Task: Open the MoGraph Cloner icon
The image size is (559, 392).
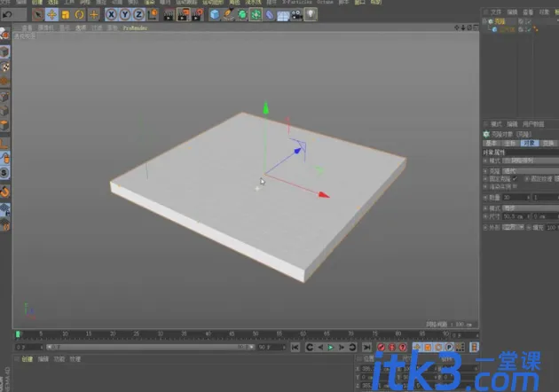Action: pyautogui.click(x=256, y=14)
